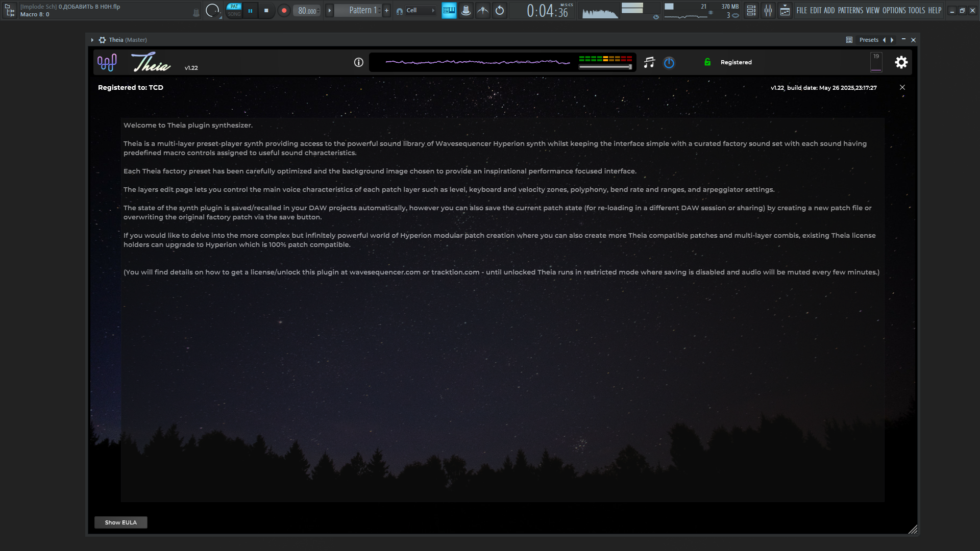Toggle the countdown before recording icon
The height and width of the screenshot is (551, 980).
click(500, 10)
